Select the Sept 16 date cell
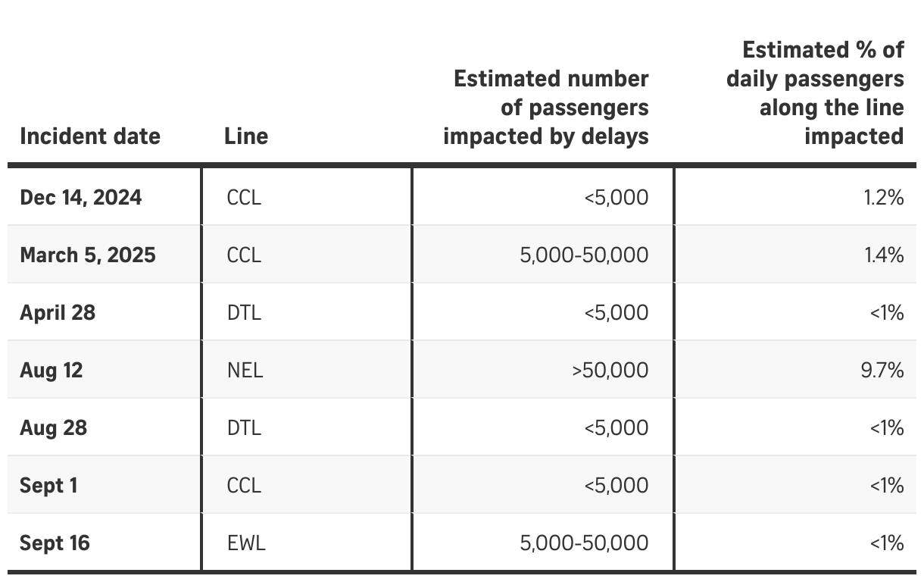This screenshot has height=582, width=924. 55,543
